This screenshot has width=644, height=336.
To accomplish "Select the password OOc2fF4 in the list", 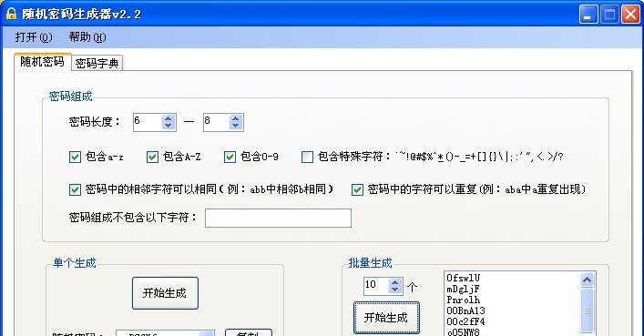I will [x=465, y=321].
